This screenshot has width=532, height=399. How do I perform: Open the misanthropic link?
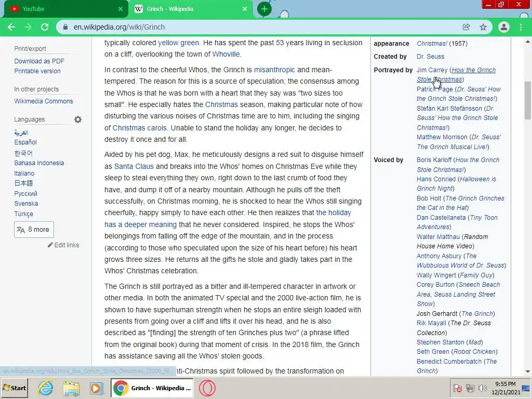pyautogui.click(x=274, y=70)
